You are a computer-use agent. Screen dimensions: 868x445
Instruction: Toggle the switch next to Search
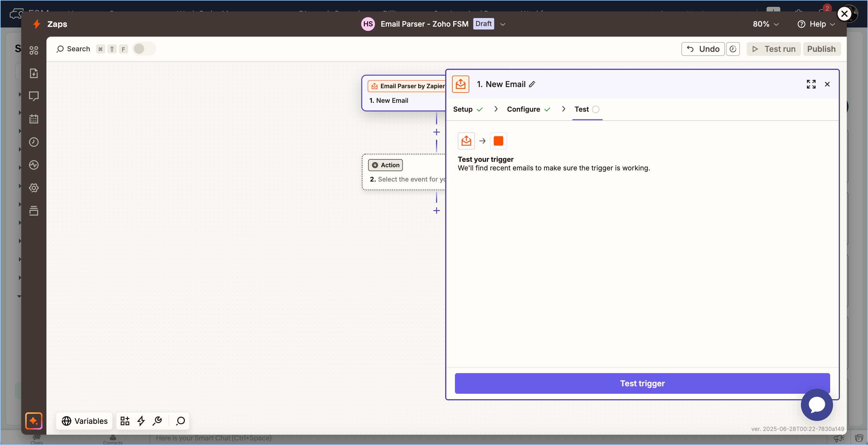pos(144,49)
